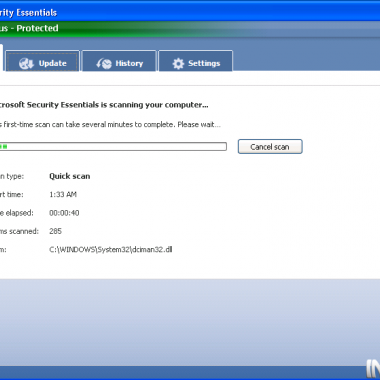Open the Settings tab
The height and width of the screenshot is (380, 380).
196,61
